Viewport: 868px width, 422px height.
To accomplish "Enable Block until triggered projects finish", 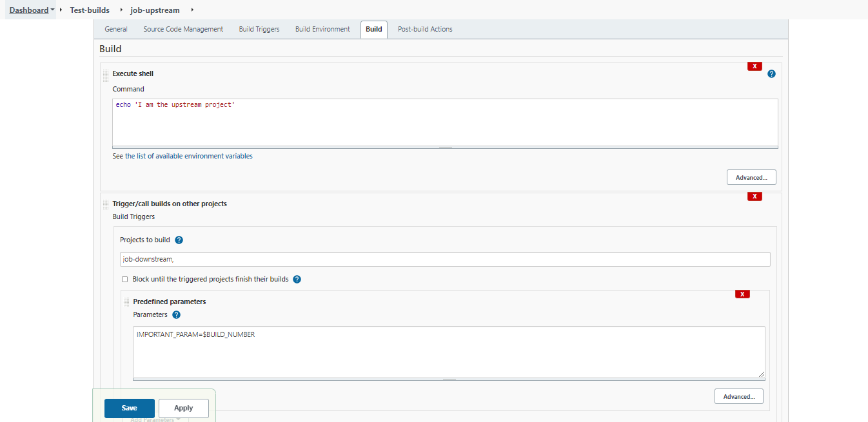I will [125, 280].
